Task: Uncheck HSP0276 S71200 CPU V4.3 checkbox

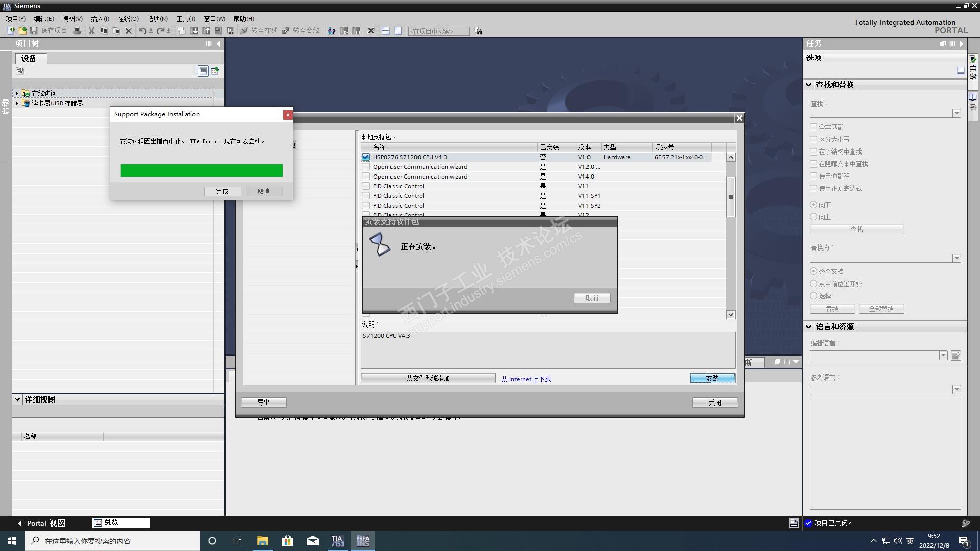Action: point(365,157)
